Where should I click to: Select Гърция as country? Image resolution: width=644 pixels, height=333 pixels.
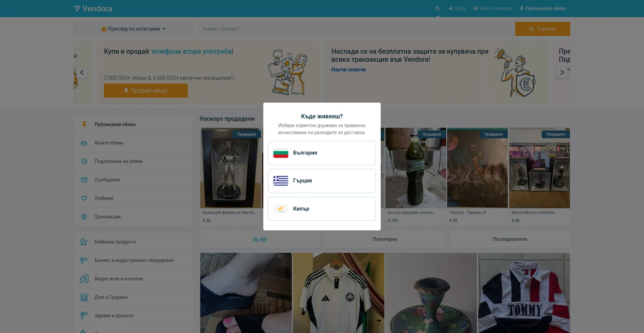(x=322, y=181)
